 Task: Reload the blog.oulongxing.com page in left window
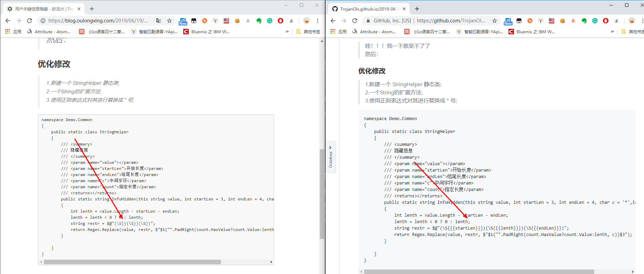(x=29, y=21)
